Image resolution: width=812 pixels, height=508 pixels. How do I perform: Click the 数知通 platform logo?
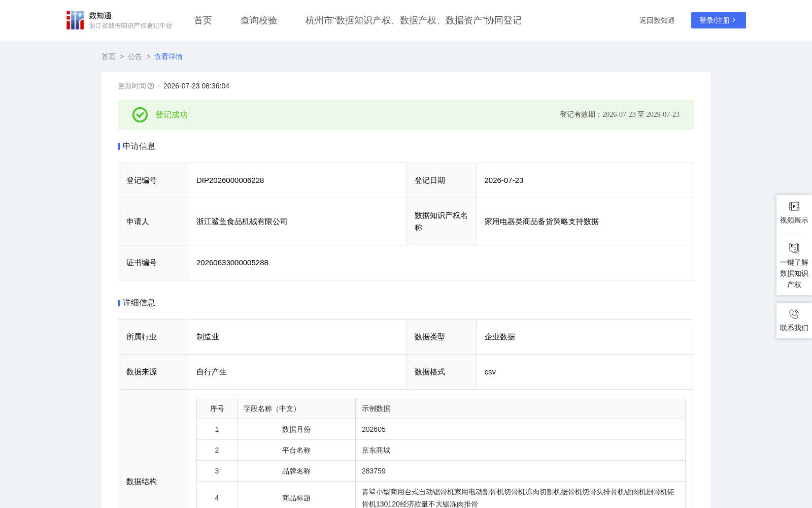tap(119, 20)
